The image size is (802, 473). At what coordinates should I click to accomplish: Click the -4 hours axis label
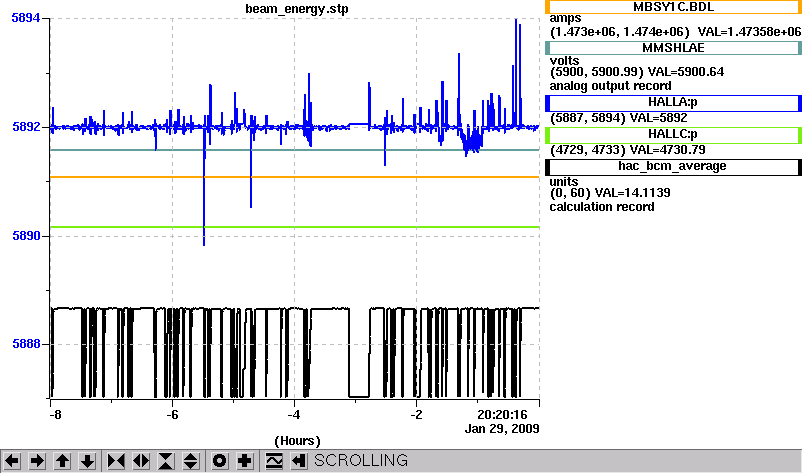294,415
